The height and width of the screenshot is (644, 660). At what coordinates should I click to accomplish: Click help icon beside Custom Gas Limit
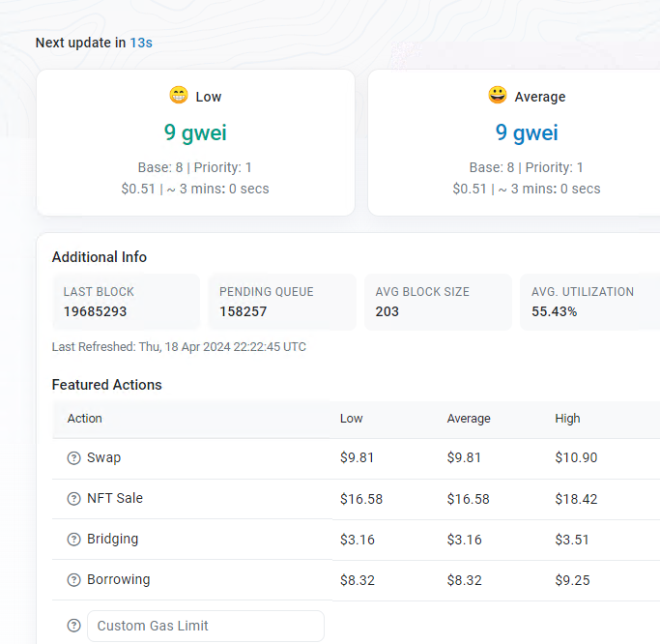tap(73, 626)
